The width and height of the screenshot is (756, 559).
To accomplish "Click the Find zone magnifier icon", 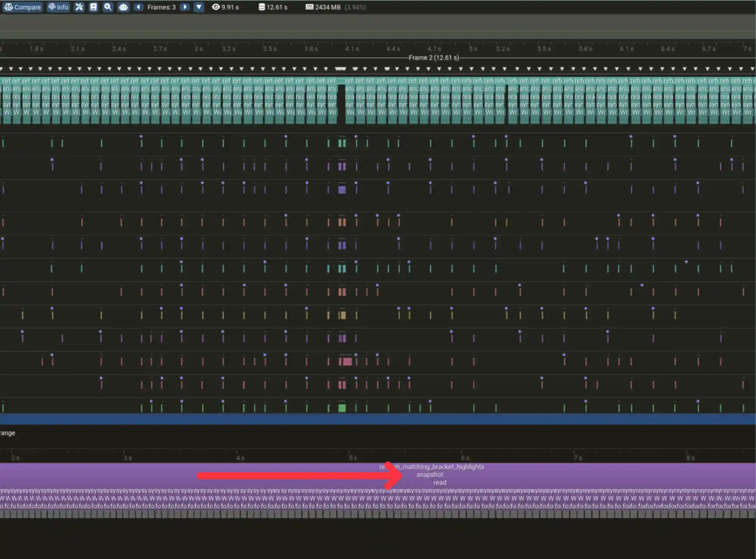I will coord(108,7).
